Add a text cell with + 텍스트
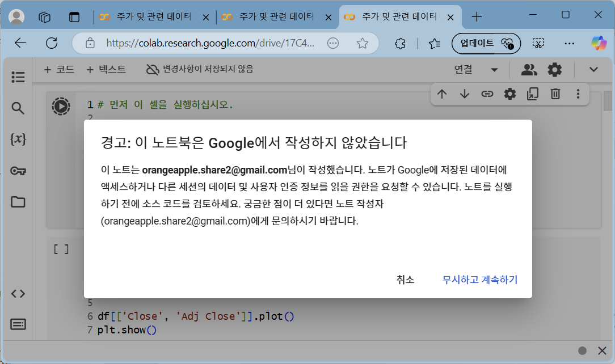The height and width of the screenshot is (364, 615). [x=106, y=69]
